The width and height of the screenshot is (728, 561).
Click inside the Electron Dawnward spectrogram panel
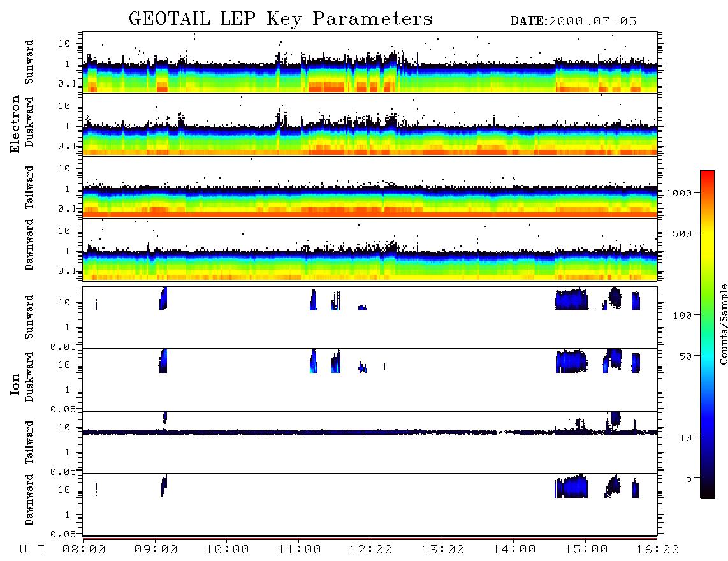(x=370, y=249)
